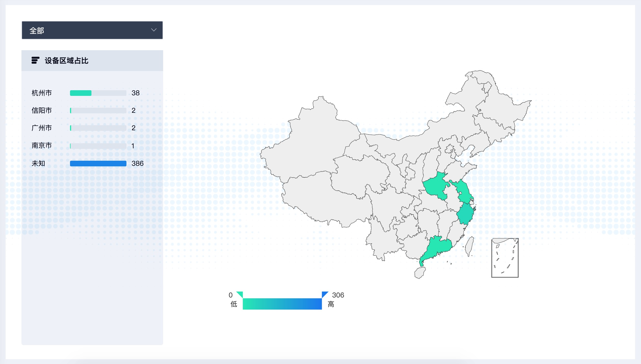Select the 信阳市 row label
The image size is (641, 364).
pyautogui.click(x=42, y=111)
